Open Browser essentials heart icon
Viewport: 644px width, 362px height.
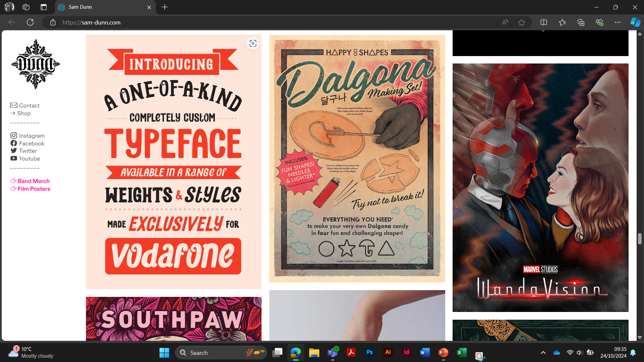coord(599,22)
